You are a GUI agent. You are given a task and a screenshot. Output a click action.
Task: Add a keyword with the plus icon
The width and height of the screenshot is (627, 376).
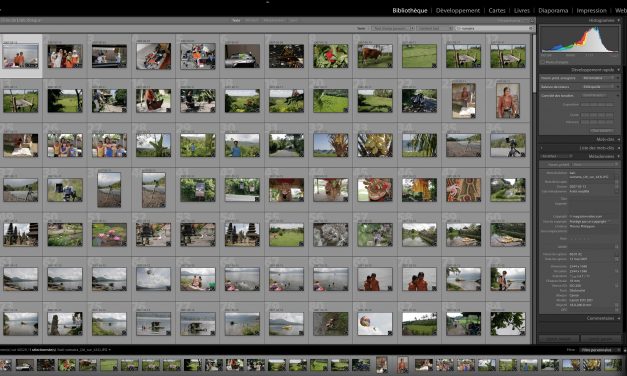click(x=541, y=148)
